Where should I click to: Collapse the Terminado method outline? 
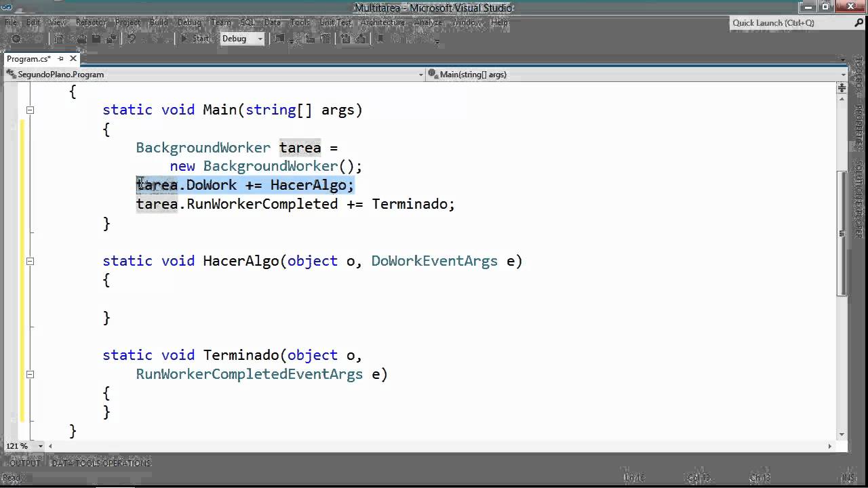click(30, 374)
